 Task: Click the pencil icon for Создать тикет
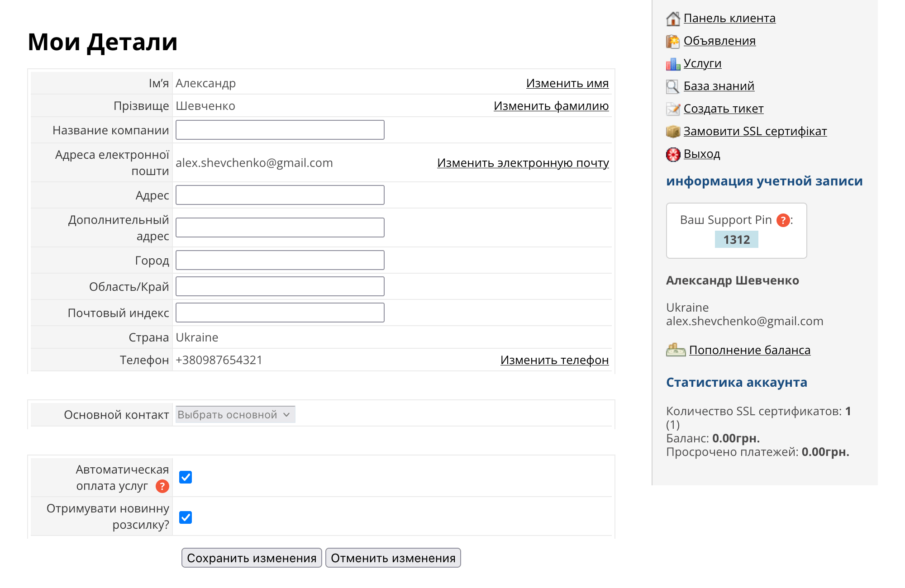tap(673, 109)
